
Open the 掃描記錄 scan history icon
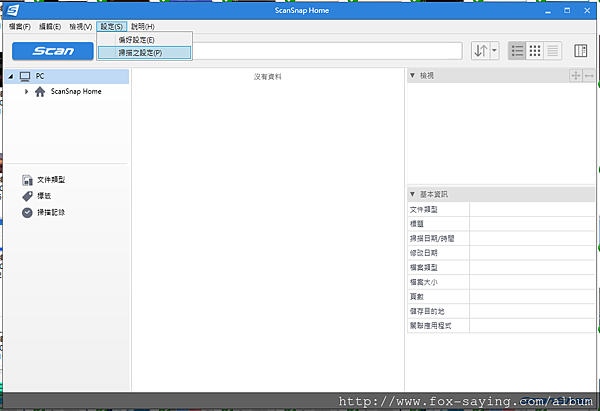coord(27,212)
